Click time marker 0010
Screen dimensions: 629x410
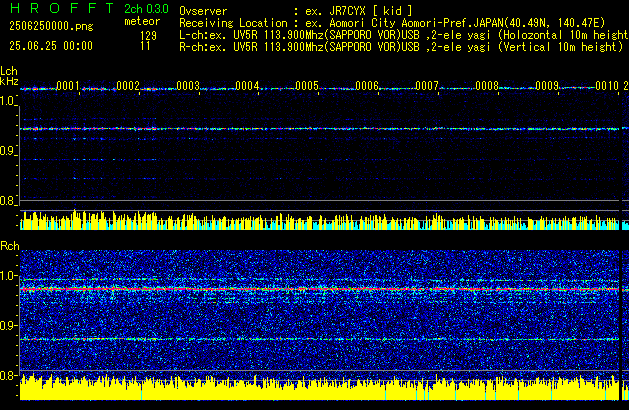tap(607, 85)
